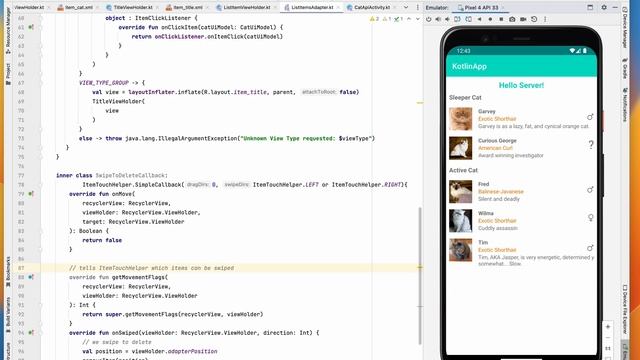Tap the Fred cat row in emulator
640x360 pixels.
(x=521, y=191)
